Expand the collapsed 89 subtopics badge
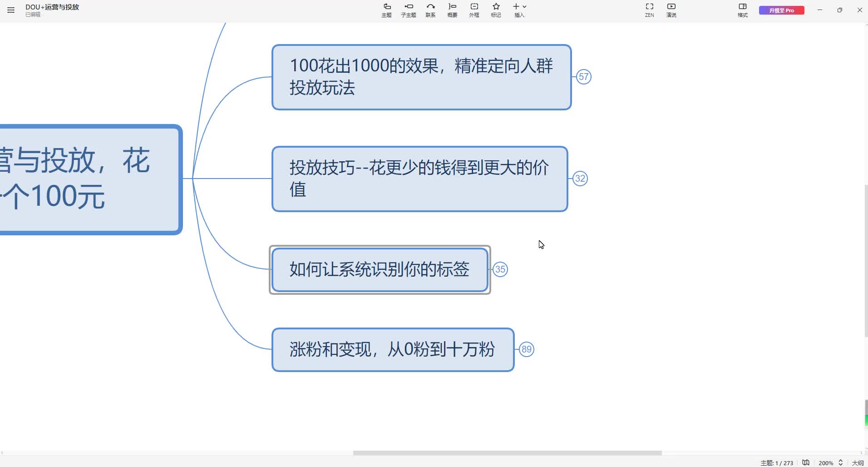This screenshot has height=467, width=868. coord(527,349)
